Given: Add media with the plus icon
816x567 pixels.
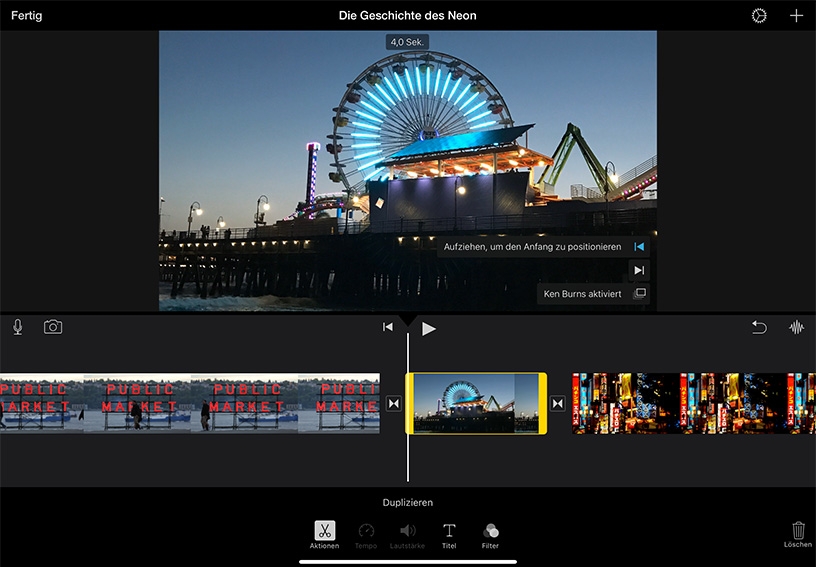Looking at the screenshot, I should pyautogui.click(x=796, y=16).
